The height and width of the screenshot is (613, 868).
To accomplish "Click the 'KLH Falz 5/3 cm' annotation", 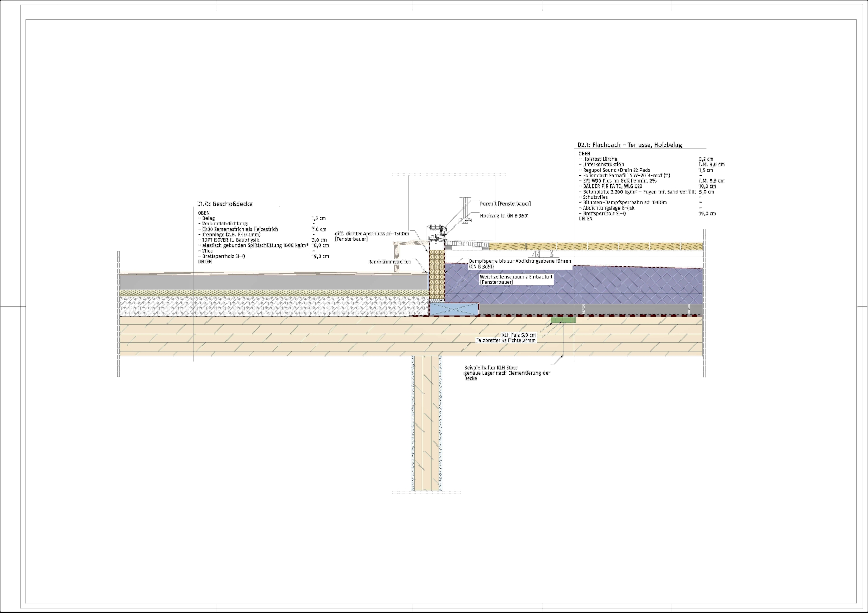I will point(519,335).
